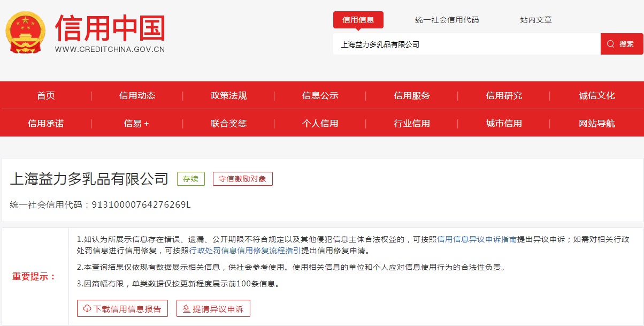
Task: Switch to 站内文章 search tab
Action: [536, 20]
